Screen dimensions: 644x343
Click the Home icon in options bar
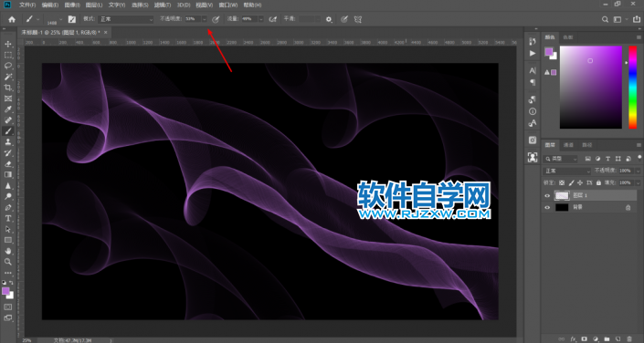coord(12,19)
